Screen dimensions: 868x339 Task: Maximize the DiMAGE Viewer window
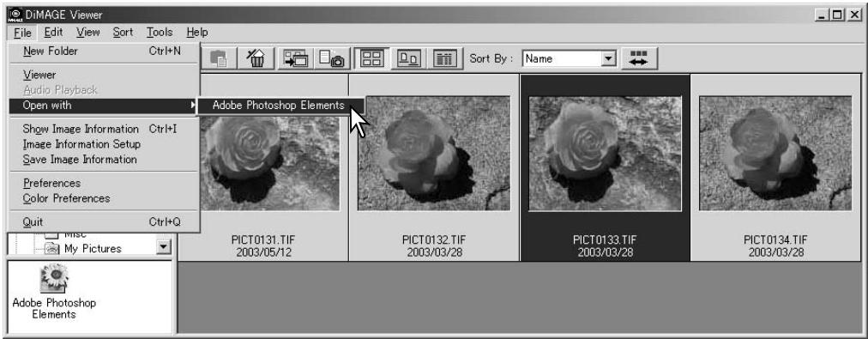[836, 16]
